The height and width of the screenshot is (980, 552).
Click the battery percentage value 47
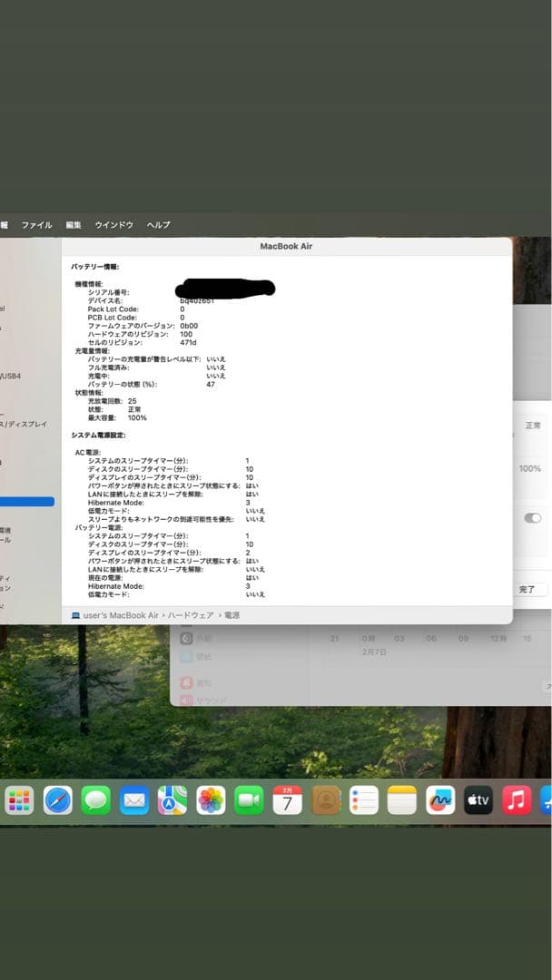coord(211,385)
